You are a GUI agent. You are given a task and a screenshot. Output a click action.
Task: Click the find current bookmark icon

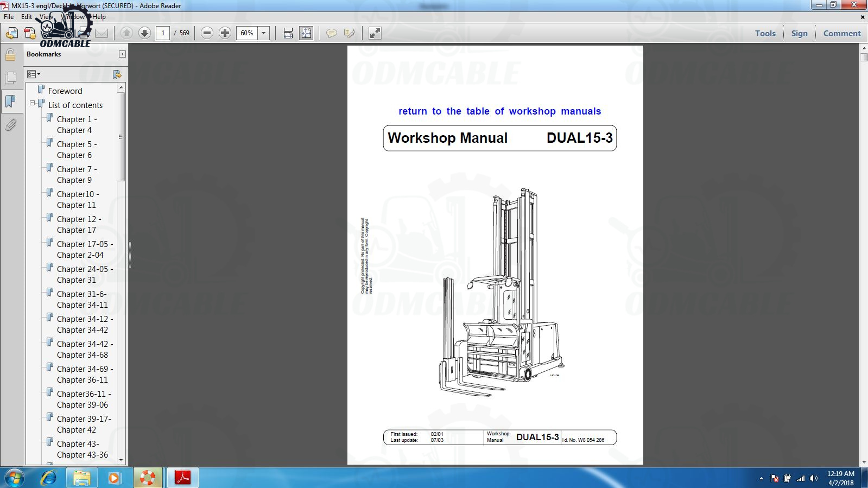(117, 74)
